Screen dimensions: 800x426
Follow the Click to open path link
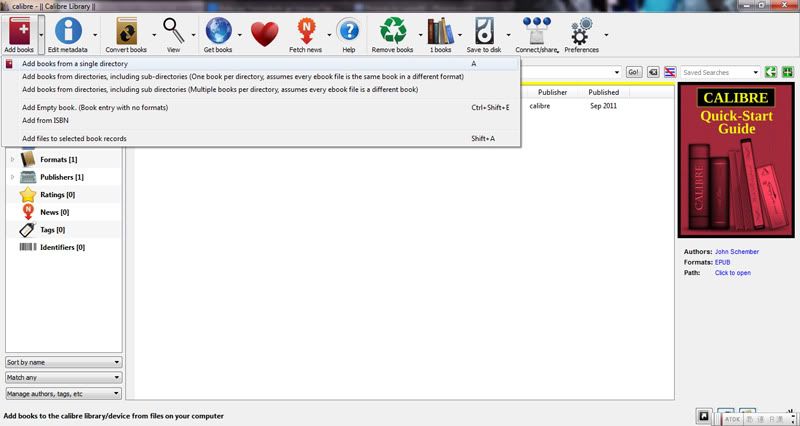[733, 273]
